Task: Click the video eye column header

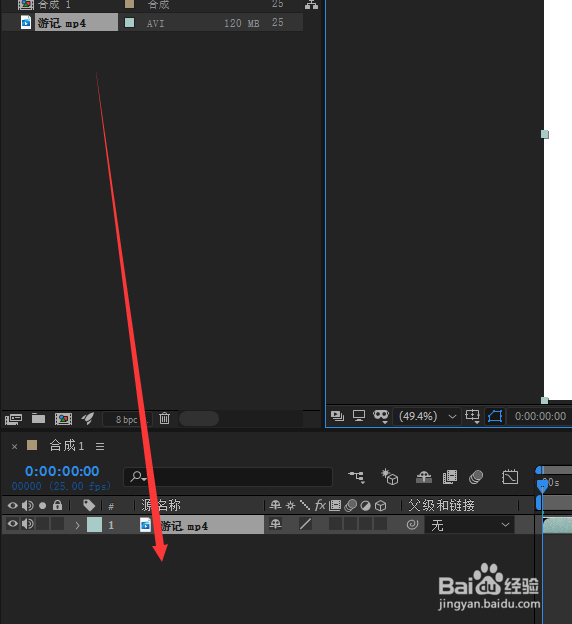Action: point(13,505)
